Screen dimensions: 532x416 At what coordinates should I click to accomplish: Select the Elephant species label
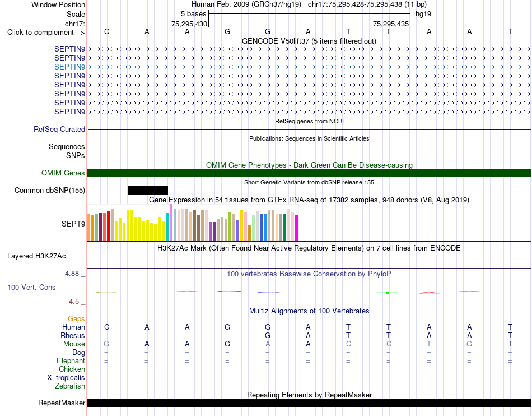71,360
